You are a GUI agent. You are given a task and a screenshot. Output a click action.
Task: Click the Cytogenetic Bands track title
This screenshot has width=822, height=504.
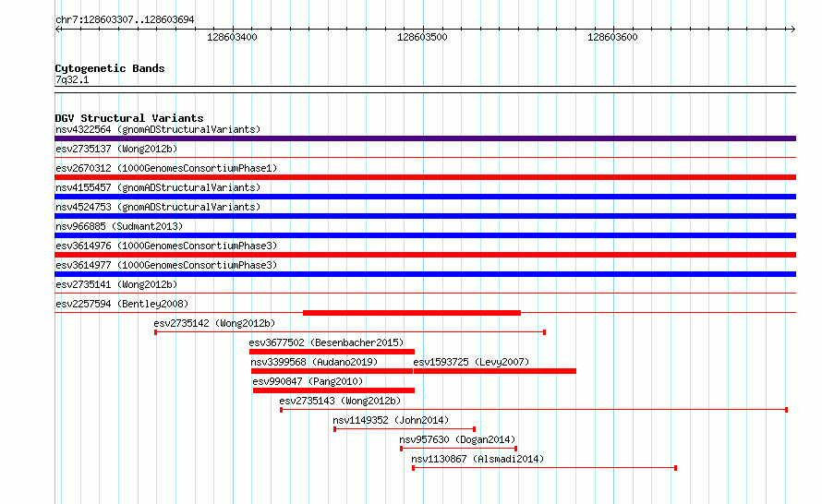(x=110, y=68)
